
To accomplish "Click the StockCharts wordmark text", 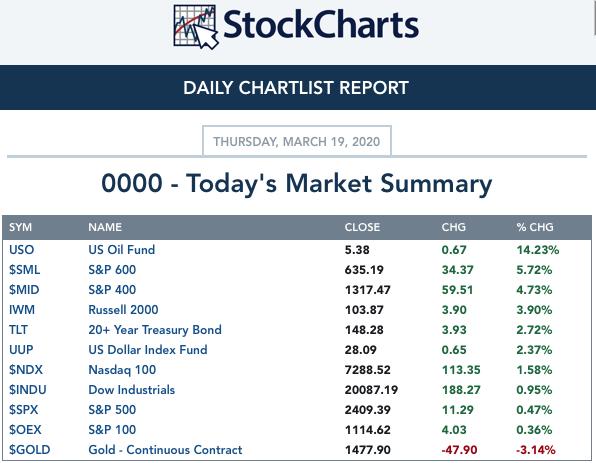I will coord(321,25).
